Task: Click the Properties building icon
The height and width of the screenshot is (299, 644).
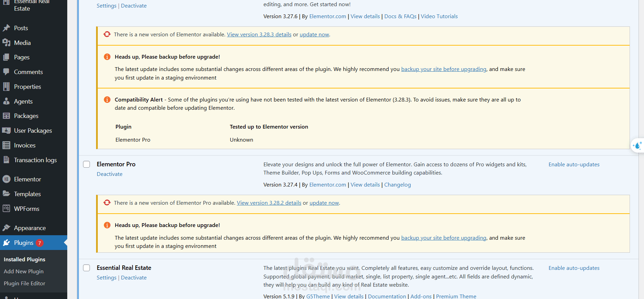Action: pos(6,87)
